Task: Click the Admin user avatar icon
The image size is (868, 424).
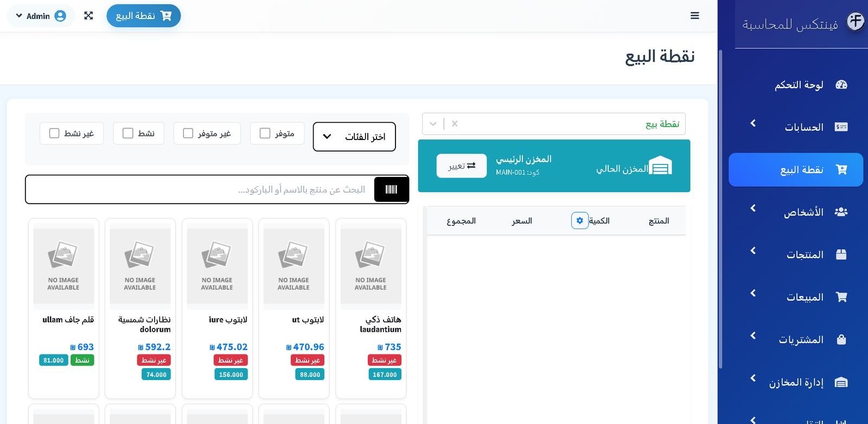Action: click(x=60, y=16)
